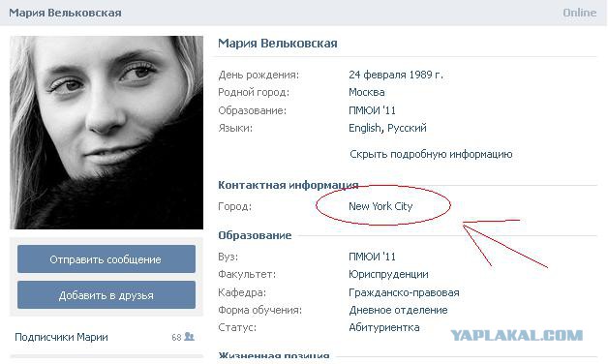This screenshot has height=364, width=608.
Task: Open the profile photo thumbnail
Action: (106, 133)
